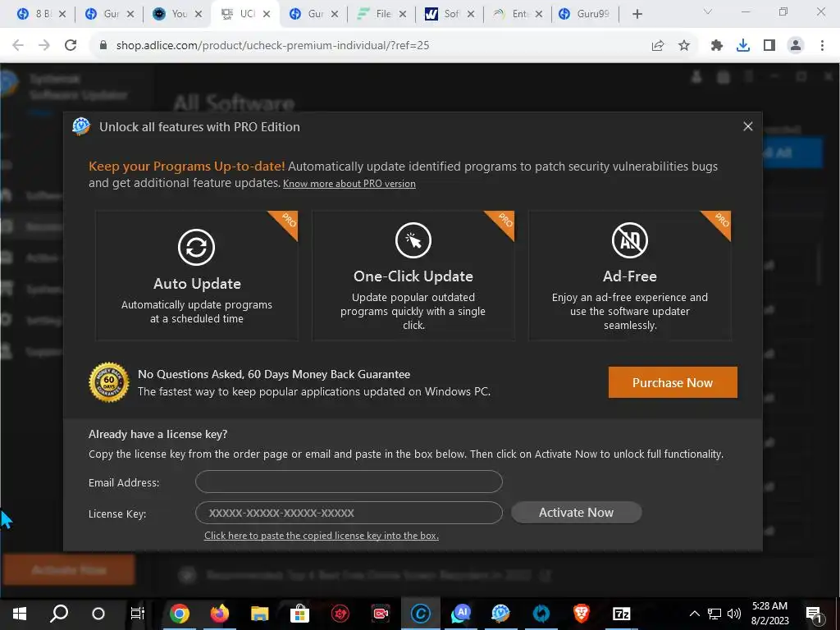Reload the page with refresh icon
Image resolution: width=840 pixels, height=630 pixels.
[x=71, y=46]
